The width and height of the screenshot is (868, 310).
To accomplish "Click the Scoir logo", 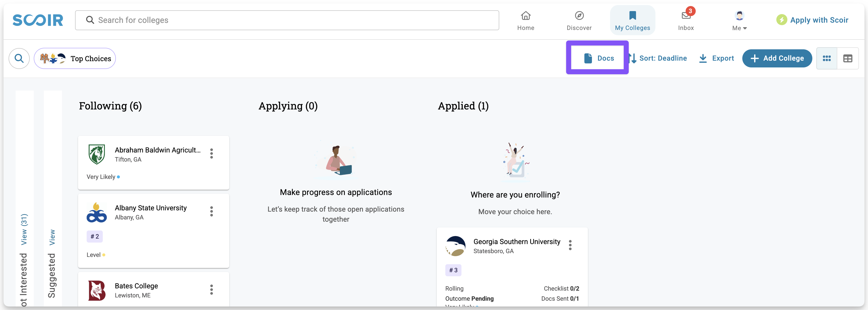I will [x=38, y=20].
